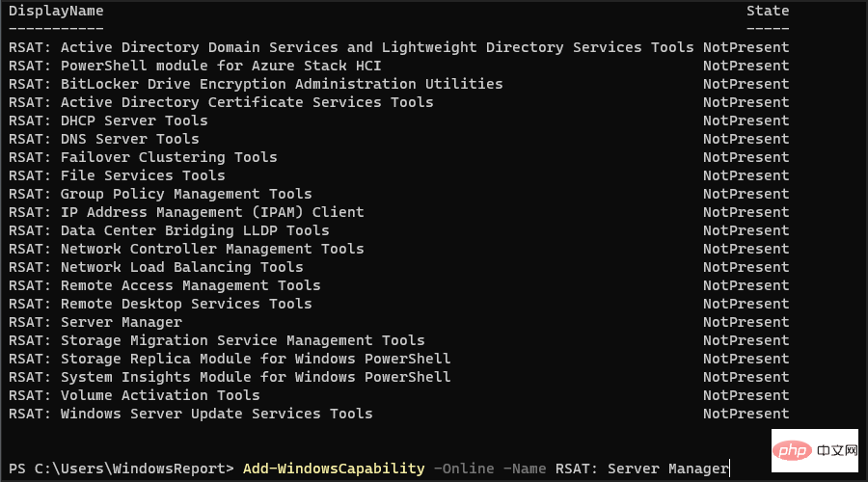
Task: Click the -Name parameter in the command
Action: coord(525,469)
